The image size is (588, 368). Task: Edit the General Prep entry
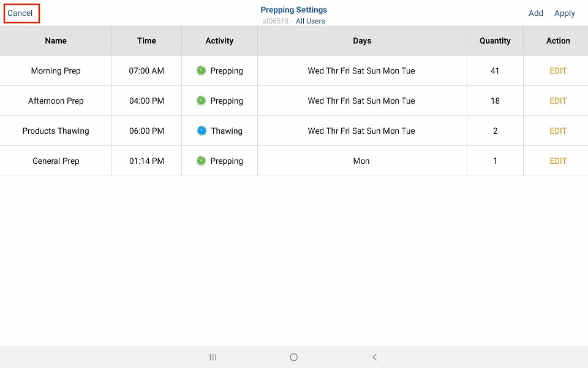coord(558,161)
